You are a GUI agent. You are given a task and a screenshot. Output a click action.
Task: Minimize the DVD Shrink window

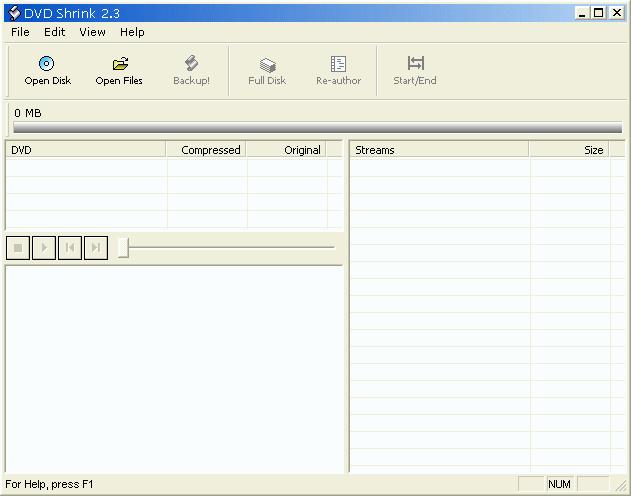(x=581, y=13)
